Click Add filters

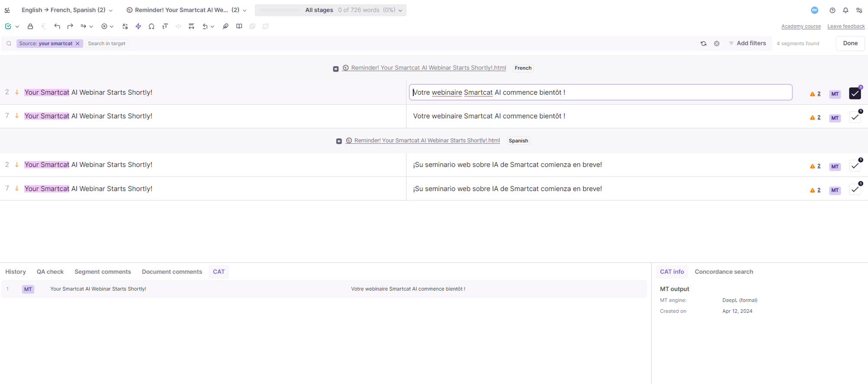(747, 43)
